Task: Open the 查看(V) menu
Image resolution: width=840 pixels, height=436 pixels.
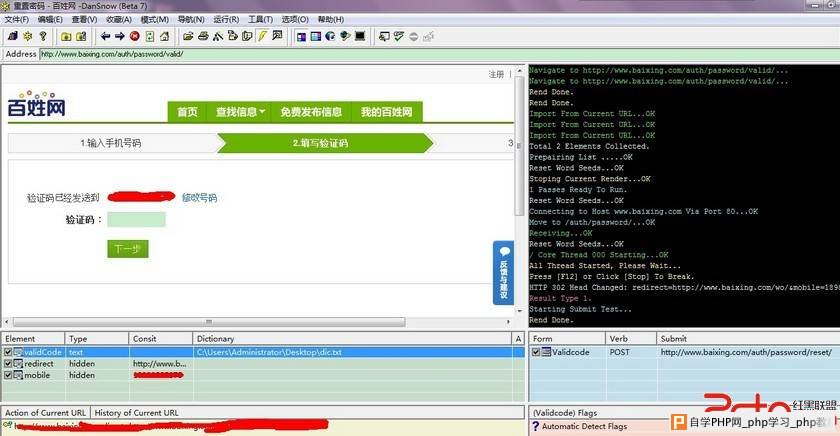Action: coord(85,19)
